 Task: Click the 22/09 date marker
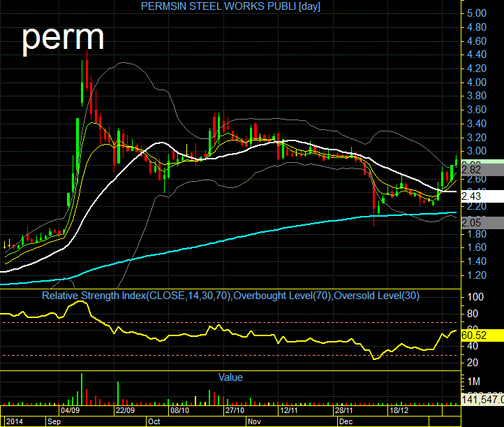click(125, 410)
